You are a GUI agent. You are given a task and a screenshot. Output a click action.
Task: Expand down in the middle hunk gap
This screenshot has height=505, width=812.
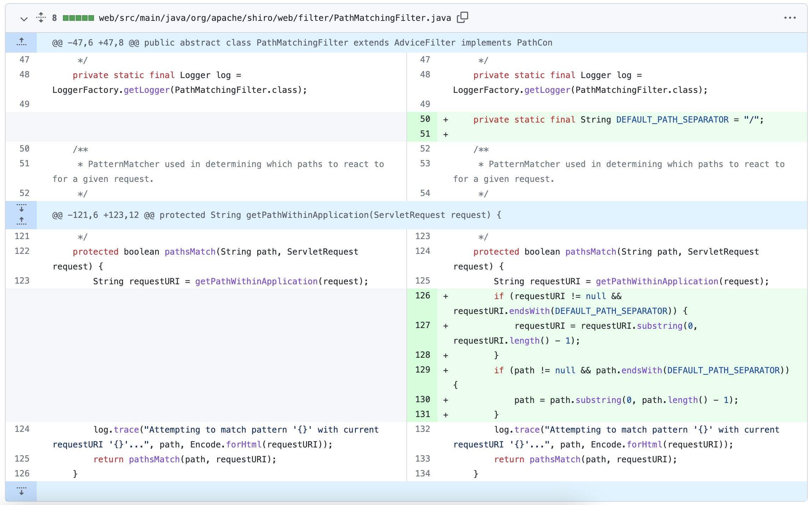[x=21, y=208]
